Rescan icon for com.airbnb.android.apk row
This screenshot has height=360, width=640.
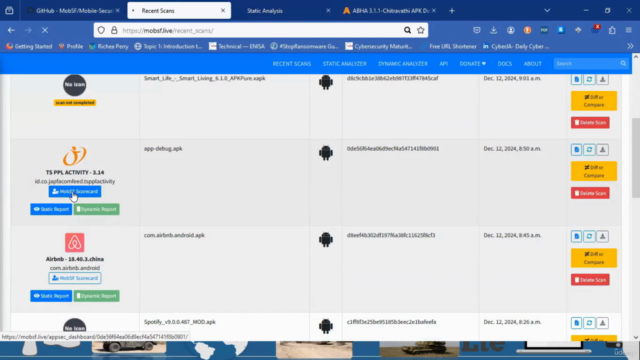point(589,236)
